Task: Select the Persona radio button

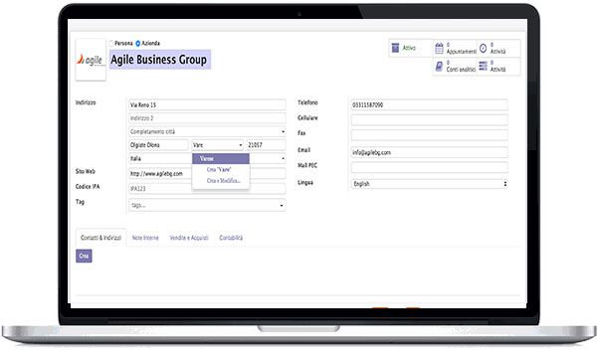Action: click(x=111, y=44)
